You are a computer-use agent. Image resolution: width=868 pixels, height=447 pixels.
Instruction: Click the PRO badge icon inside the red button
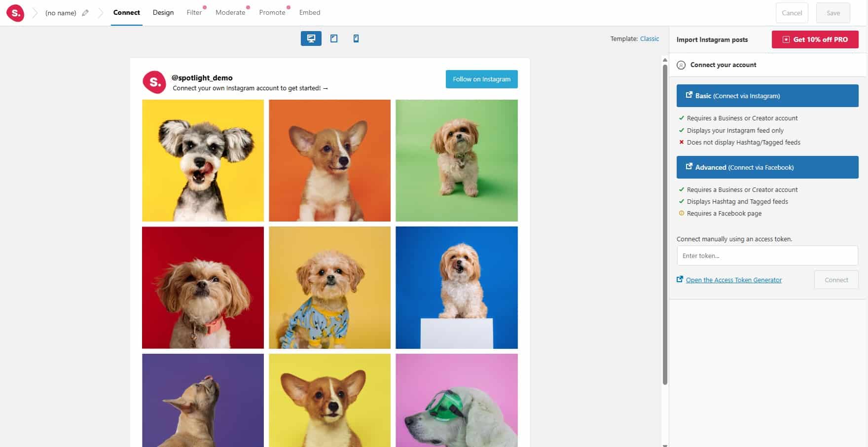point(786,39)
